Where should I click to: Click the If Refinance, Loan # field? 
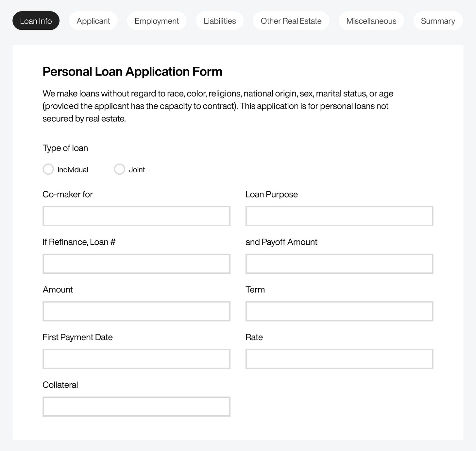click(136, 264)
